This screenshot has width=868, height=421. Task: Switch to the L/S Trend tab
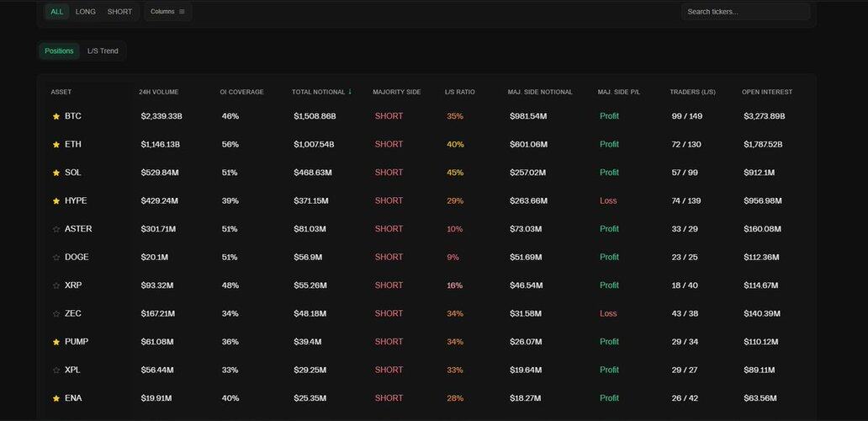tap(103, 51)
